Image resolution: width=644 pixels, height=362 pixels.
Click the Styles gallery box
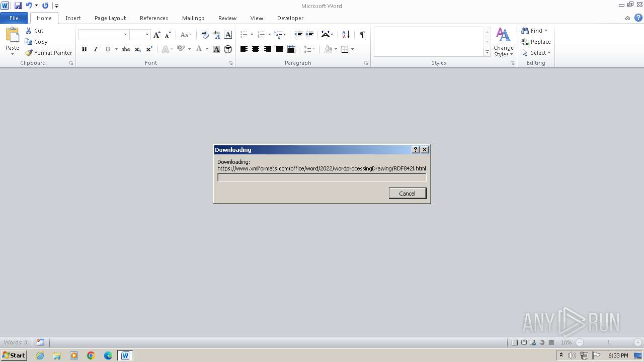(x=429, y=42)
